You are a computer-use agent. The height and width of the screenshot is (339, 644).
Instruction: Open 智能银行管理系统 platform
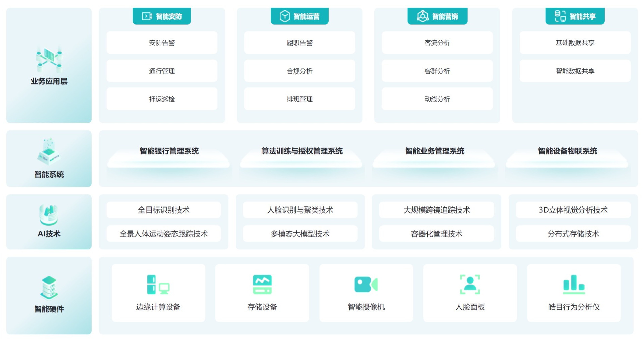coord(169,151)
